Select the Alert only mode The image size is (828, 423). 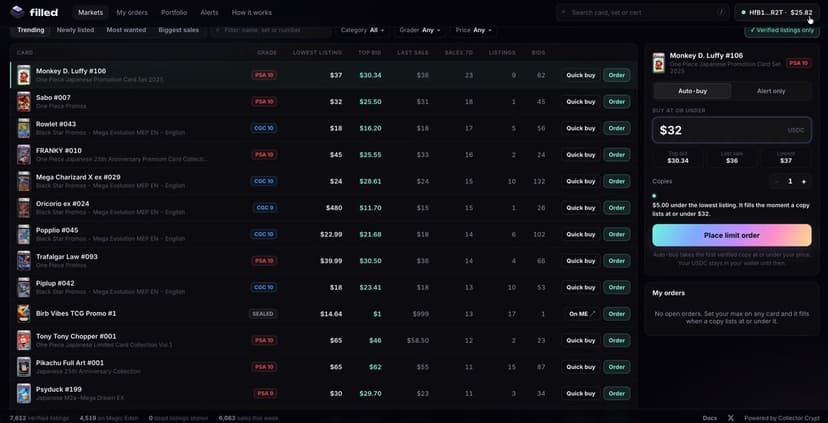pyautogui.click(x=770, y=91)
